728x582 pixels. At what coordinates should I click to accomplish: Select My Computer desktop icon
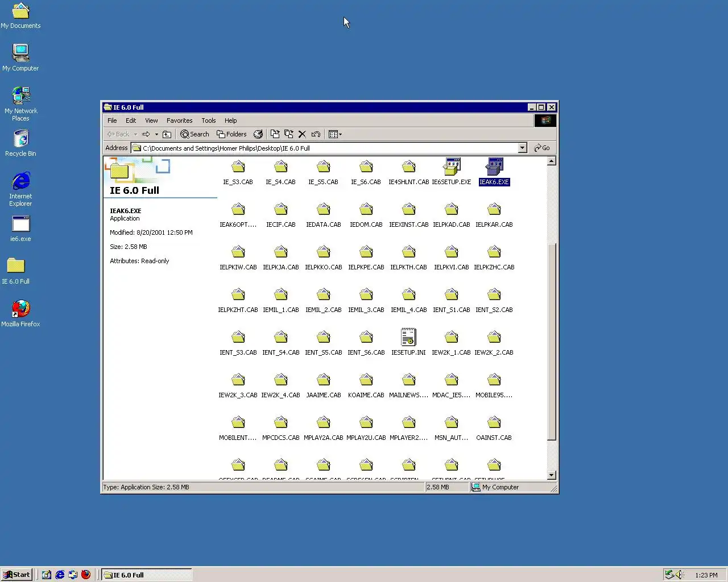pos(20,57)
